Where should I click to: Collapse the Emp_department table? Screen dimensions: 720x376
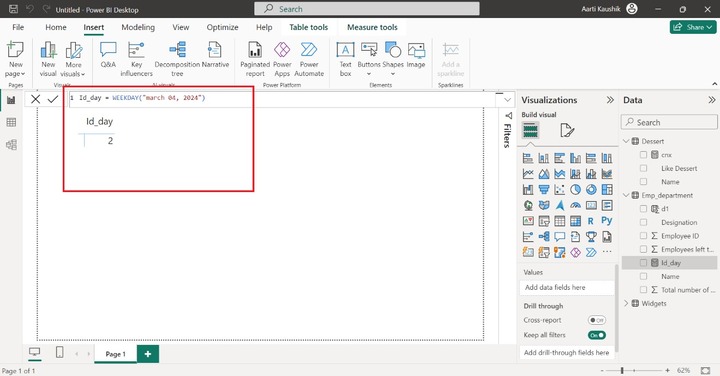[626, 195]
